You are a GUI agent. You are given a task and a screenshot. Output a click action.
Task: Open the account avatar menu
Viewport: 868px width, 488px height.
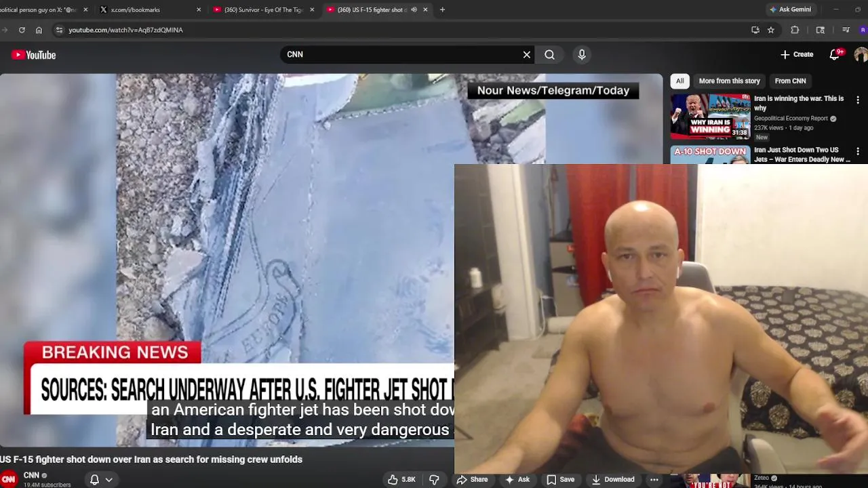point(861,55)
